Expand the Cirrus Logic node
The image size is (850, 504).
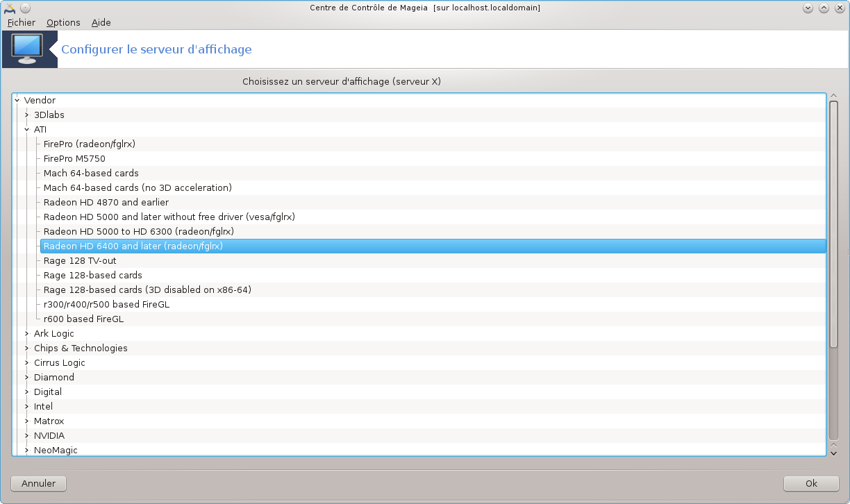tap(26, 363)
